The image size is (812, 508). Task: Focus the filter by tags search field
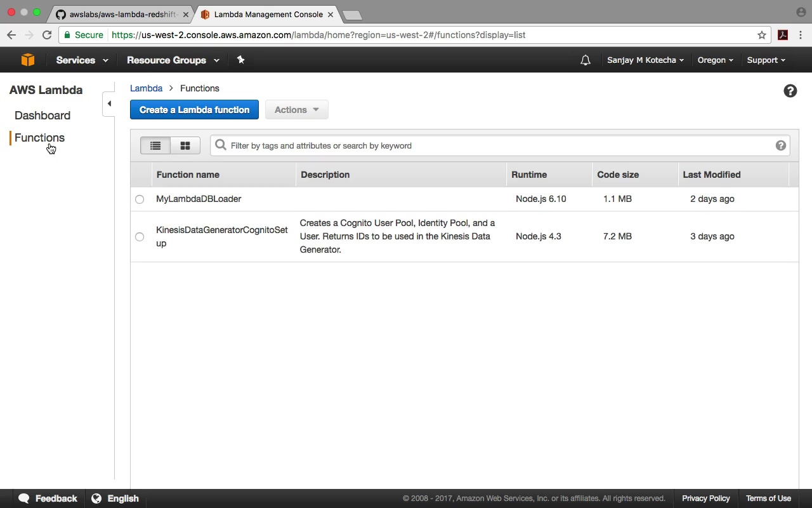tap(500, 145)
